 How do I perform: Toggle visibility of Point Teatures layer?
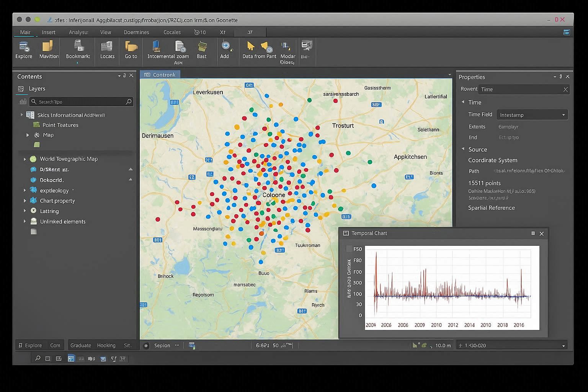[x=36, y=125]
